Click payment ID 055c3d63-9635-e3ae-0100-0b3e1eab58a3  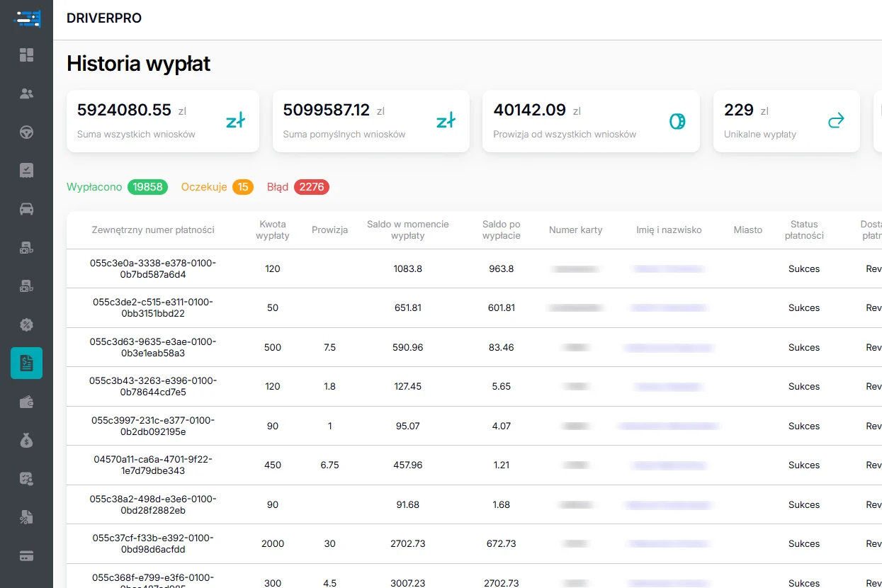pos(153,347)
